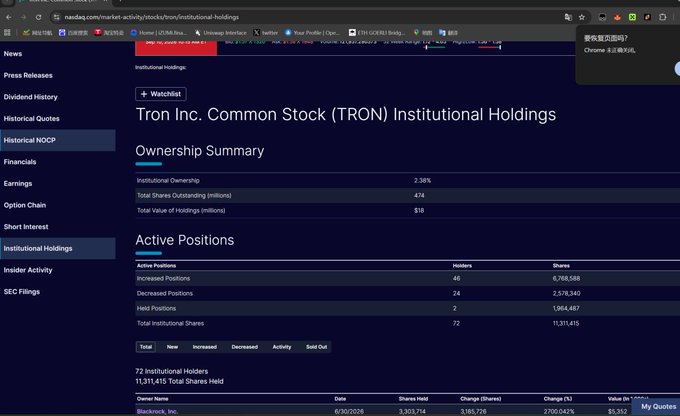This screenshot has height=416, width=680.
Task: Click the Blackrock shares held 3,303,714
Action: (412, 411)
